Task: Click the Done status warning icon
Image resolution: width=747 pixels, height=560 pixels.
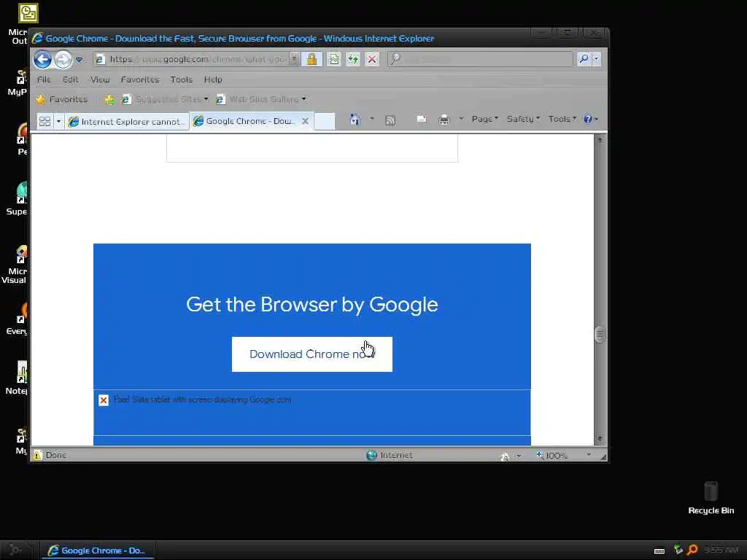Action: (38, 455)
